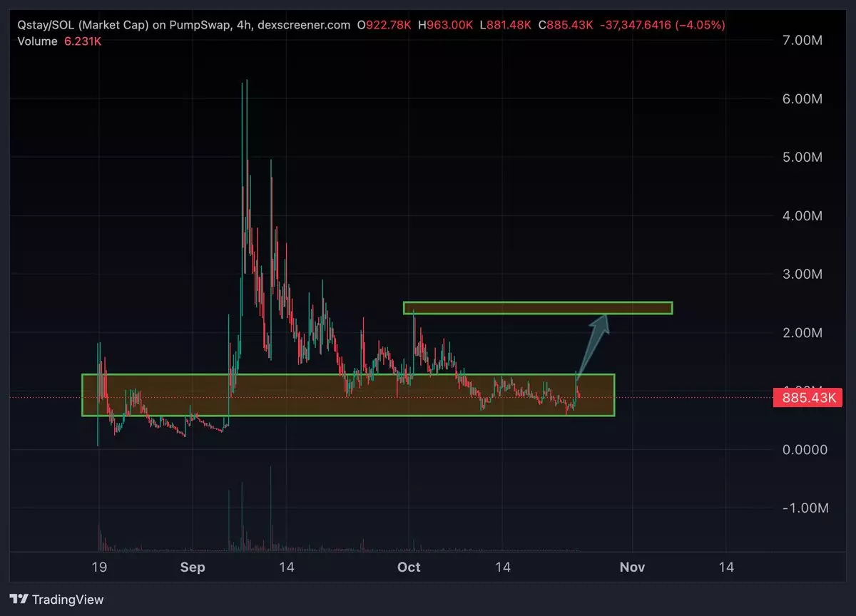Select the upper green resistance rectangle
Image resolution: width=856 pixels, height=616 pixels.
(x=537, y=308)
